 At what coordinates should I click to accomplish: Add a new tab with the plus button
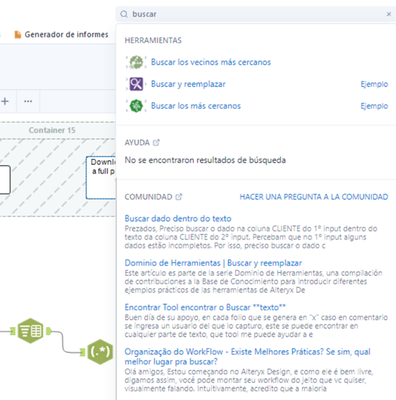click(5, 101)
